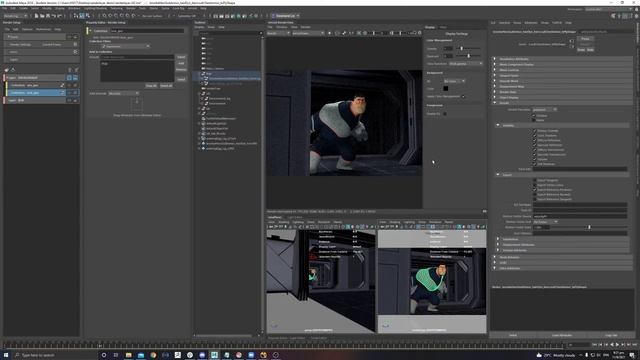Open the Collection Filters dropdown

pyautogui.click(x=125, y=47)
